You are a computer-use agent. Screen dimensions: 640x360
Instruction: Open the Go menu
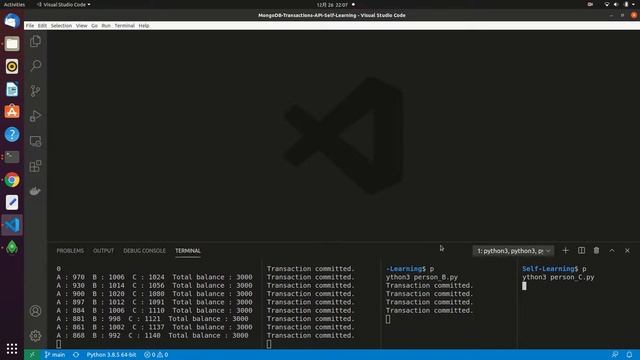94,25
